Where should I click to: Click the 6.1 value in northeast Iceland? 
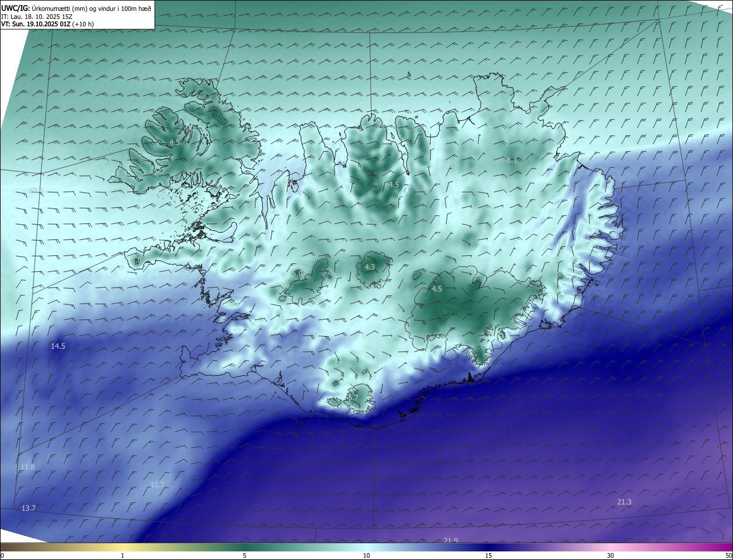(512, 160)
